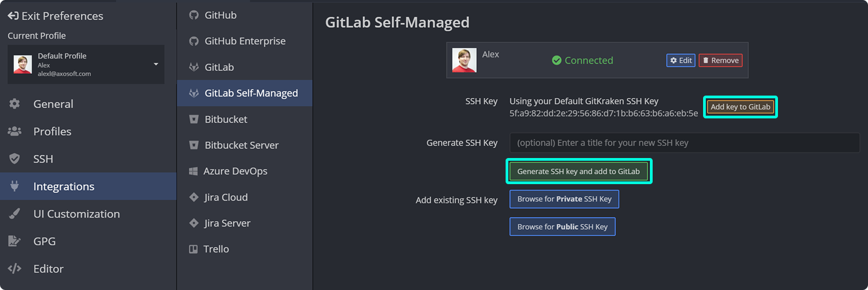Click the Azure DevOps windows icon
The width and height of the screenshot is (868, 290).
193,171
